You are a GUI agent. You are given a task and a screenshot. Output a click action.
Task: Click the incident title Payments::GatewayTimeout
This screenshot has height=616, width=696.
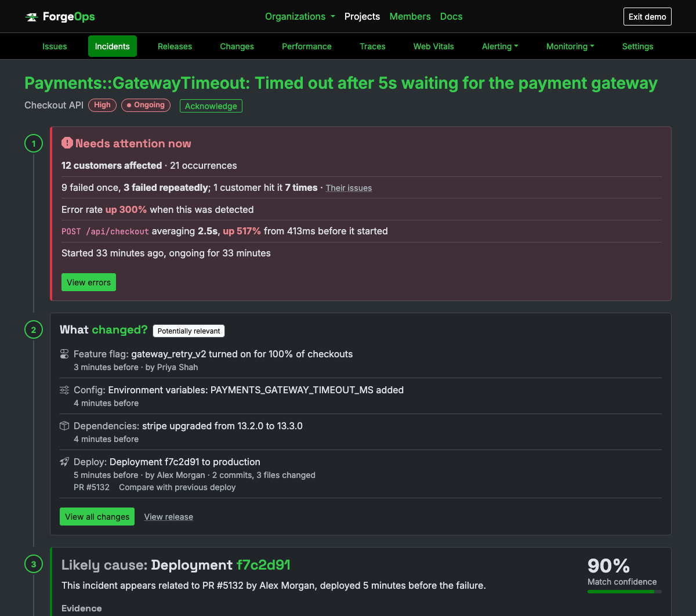click(341, 83)
